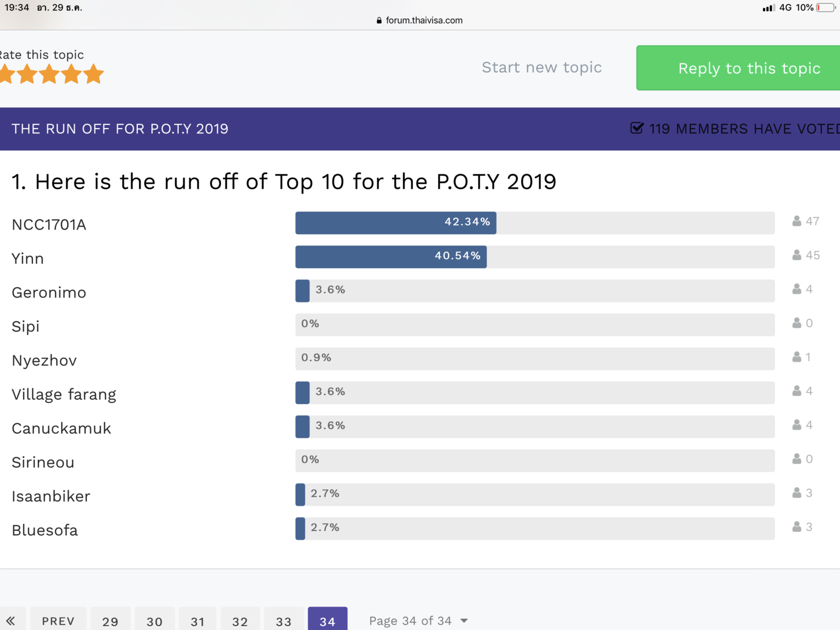Click voter icon in Nyezhov row
Screen dimensions: 840x630
coord(797,357)
